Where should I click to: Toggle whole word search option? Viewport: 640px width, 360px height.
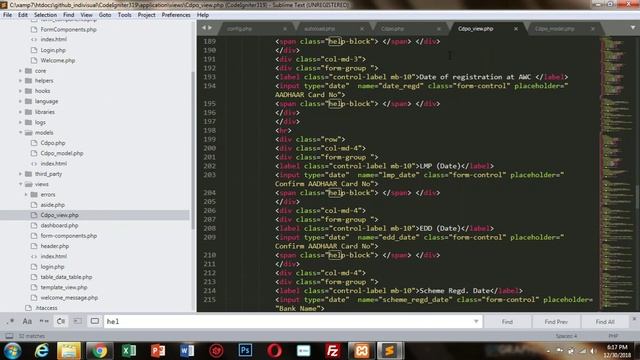click(44, 321)
